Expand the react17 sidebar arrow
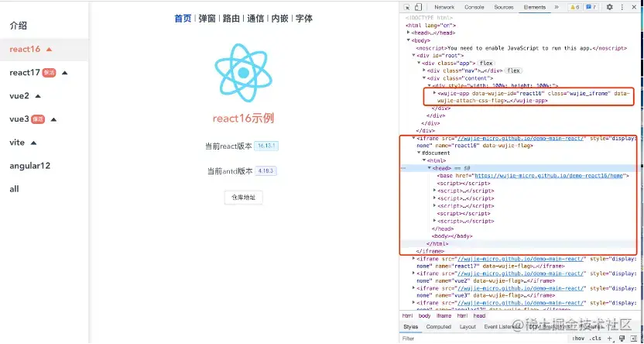 click(64, 73)
